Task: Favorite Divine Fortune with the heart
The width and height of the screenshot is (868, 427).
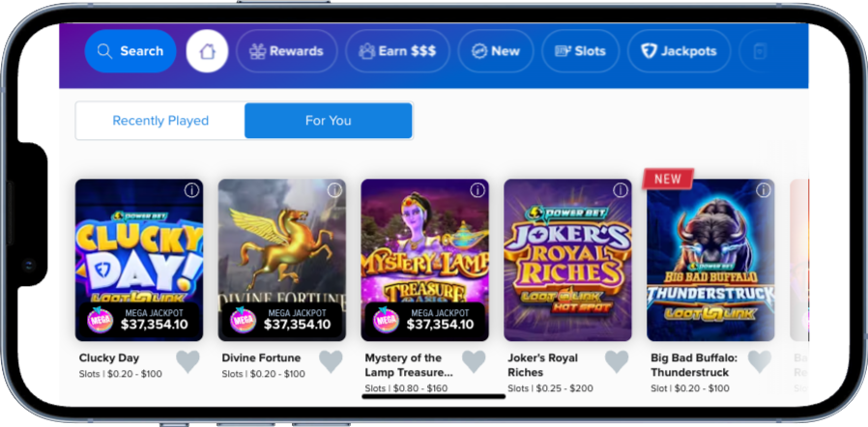Action: [x=331, y=361]
